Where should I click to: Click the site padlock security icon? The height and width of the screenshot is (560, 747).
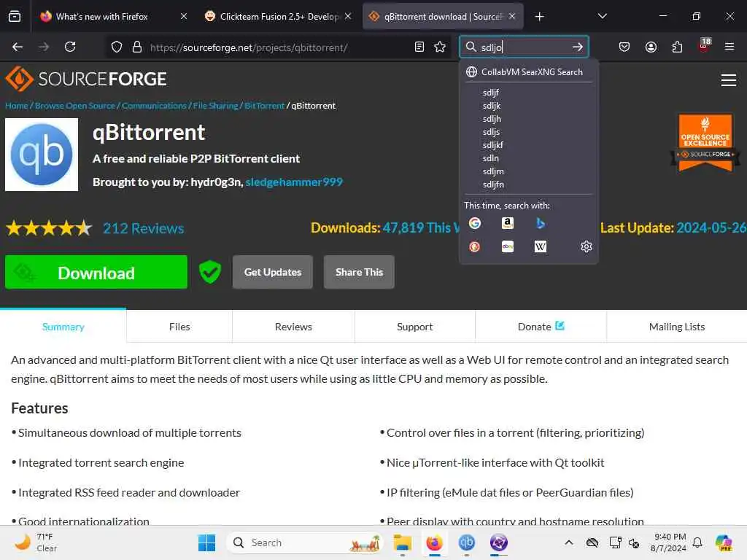[137, 47]
